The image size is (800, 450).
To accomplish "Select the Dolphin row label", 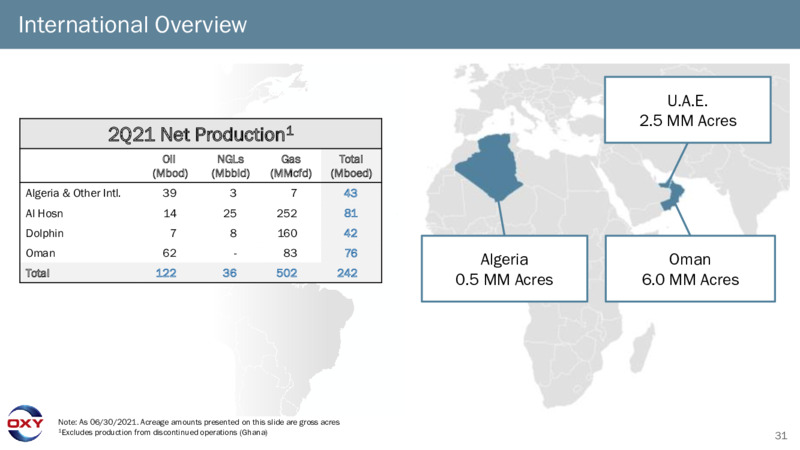I will 45,233.
